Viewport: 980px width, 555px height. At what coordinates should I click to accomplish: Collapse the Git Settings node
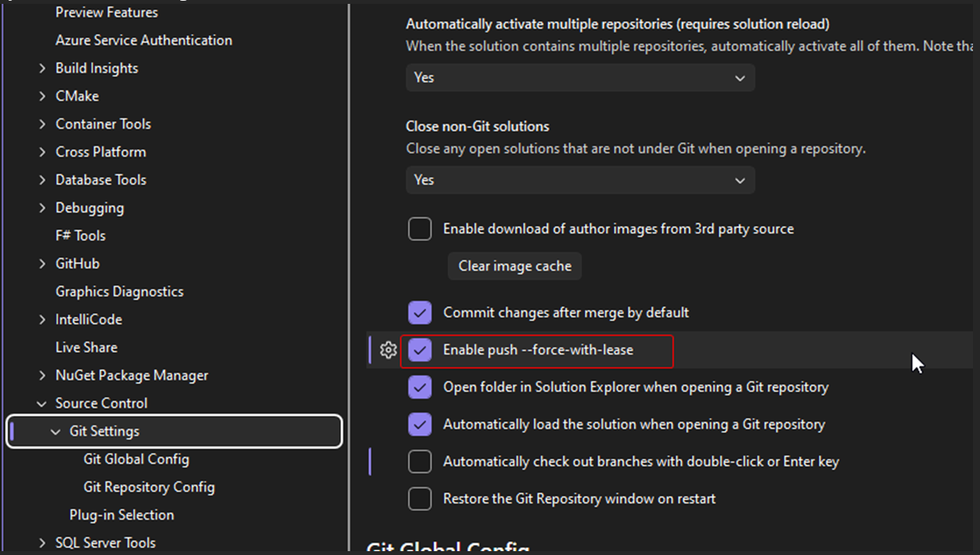coord(54,431)
